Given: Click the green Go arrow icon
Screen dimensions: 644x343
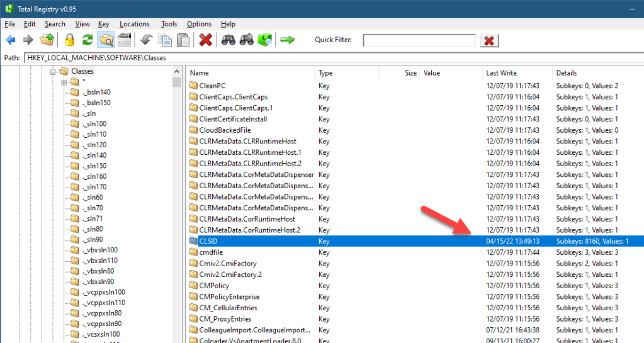Looking at the screenshot, I should [x=287, y=40].
